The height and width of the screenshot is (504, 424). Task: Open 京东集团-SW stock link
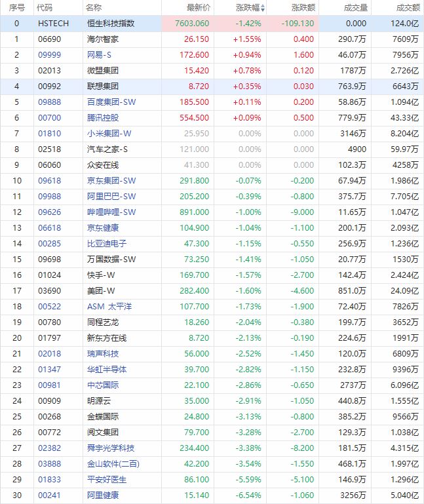pos(111,181)
